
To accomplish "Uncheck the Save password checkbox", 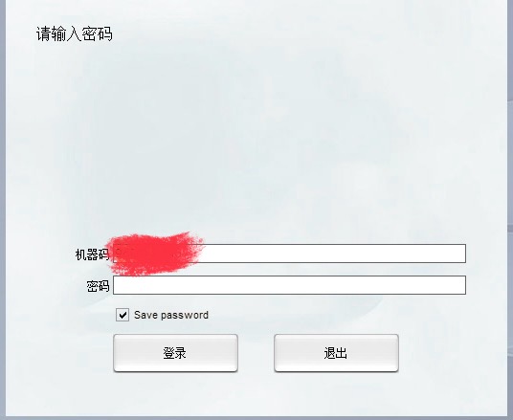I will tap(123, 315).
